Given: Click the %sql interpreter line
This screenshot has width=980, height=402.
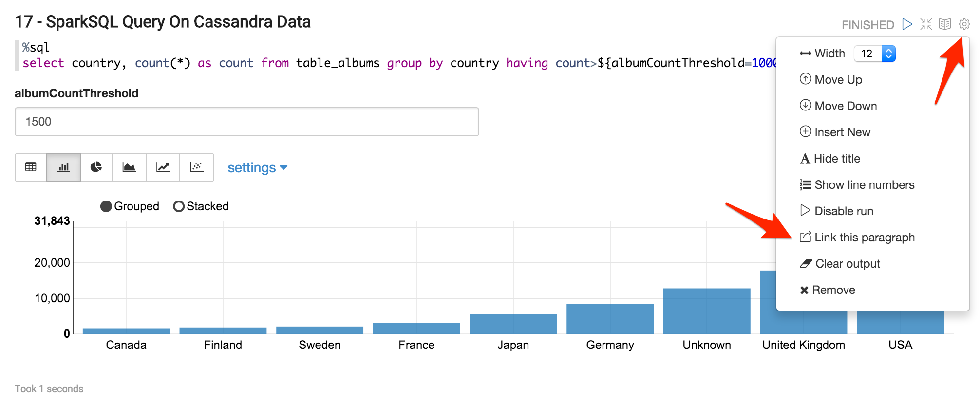Looking at the screenshot, I should tap(36, 48).
